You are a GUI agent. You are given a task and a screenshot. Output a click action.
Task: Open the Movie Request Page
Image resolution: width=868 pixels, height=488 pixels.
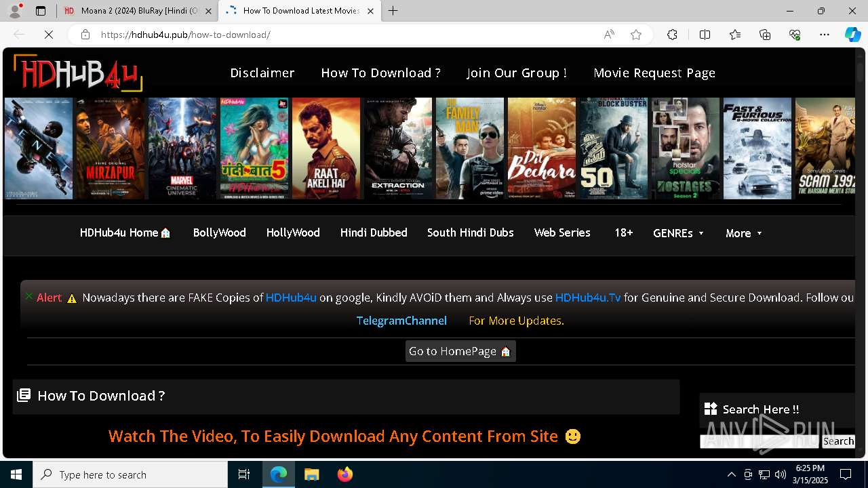tap(654, 73)
